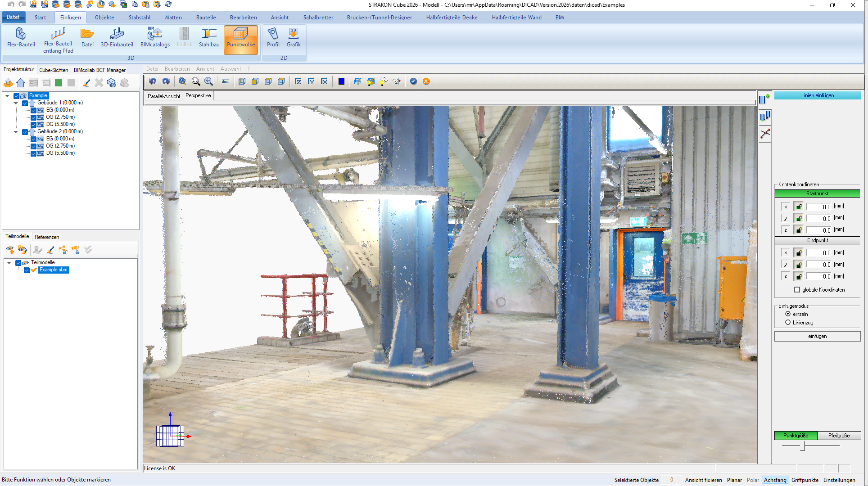Collapse the Example project root node
The height and width of the screenshot is (486, 868).
click(x=7, y=95)
